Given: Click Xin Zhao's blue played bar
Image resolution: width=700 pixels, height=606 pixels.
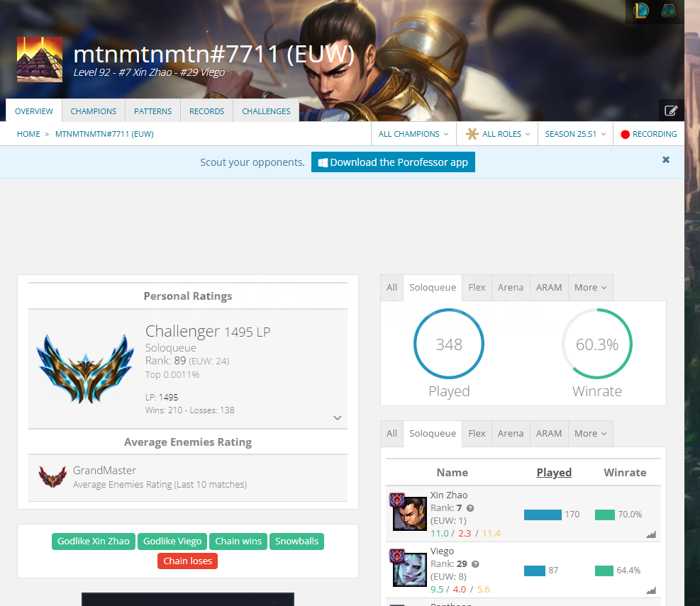Looking at the screenshot, I should coord(543,515).
